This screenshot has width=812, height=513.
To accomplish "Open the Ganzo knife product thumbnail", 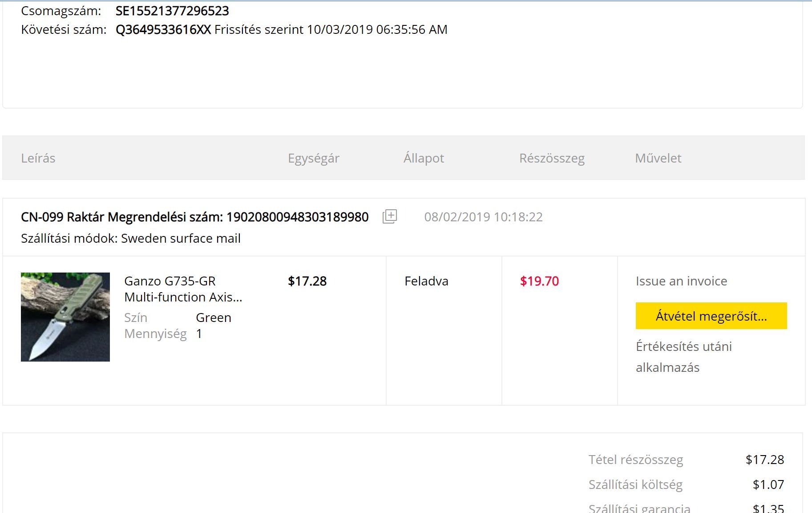I will point(65,317).
